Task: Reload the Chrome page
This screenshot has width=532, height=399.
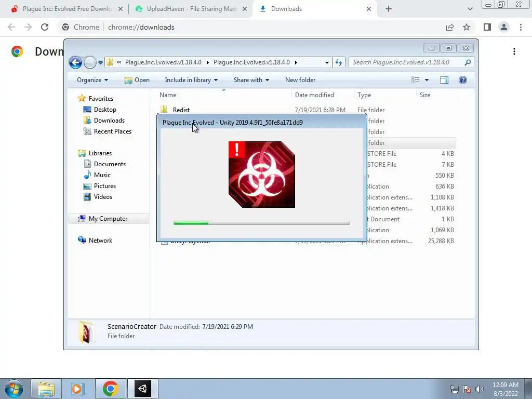Action: point(45,27)
